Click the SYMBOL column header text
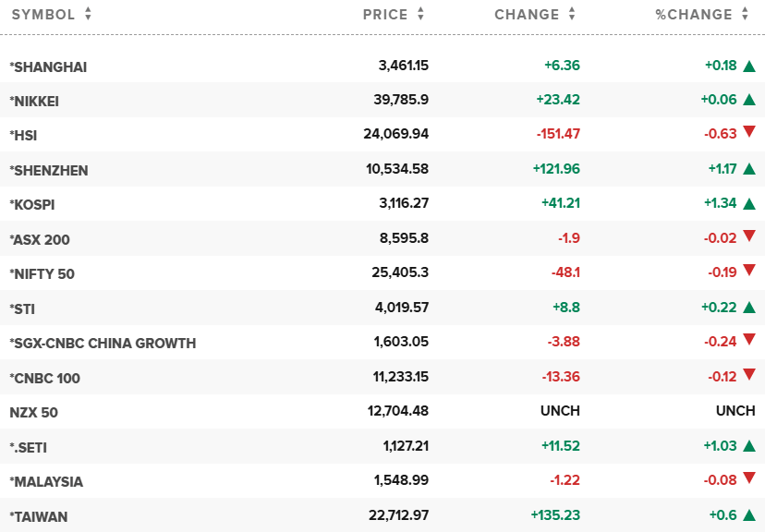This screenshot has width=765, height=532. [x=42, y=15]
